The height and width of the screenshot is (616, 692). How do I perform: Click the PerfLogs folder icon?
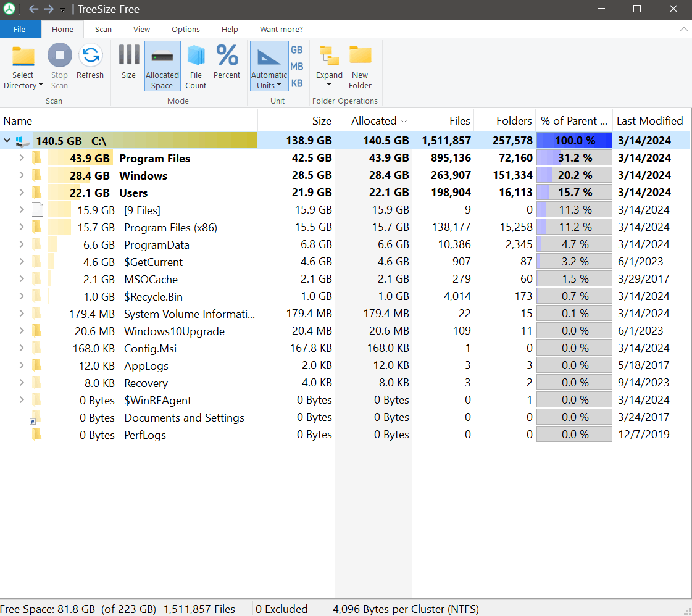[37, 435]
